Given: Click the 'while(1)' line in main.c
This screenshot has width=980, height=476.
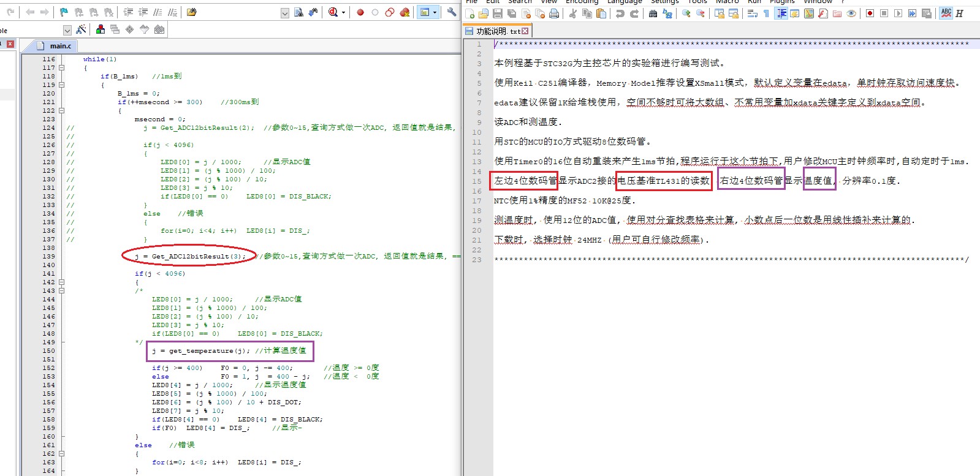Looking at the screenshot, I should tap(99, 59).
